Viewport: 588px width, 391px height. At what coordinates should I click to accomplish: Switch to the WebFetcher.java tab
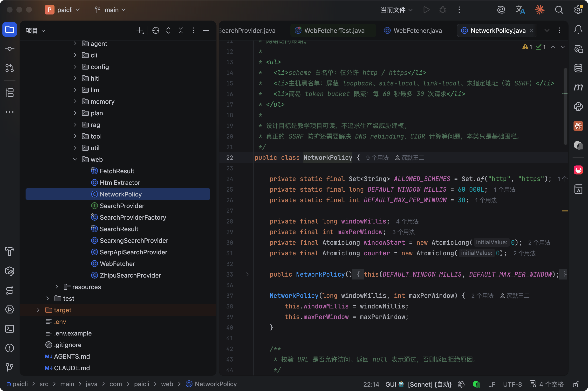click(x=417, y=30)
